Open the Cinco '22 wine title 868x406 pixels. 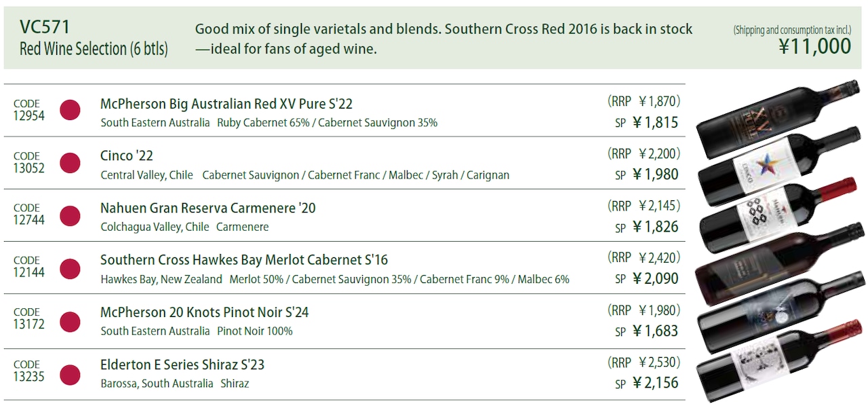(127, 156)
